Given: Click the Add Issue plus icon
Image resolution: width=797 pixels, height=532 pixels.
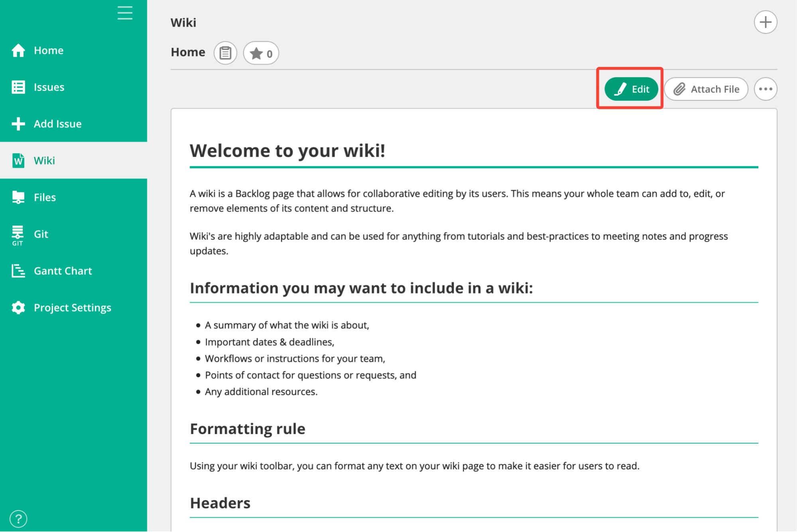Looking at the screenshot, I should coord(18,124).
